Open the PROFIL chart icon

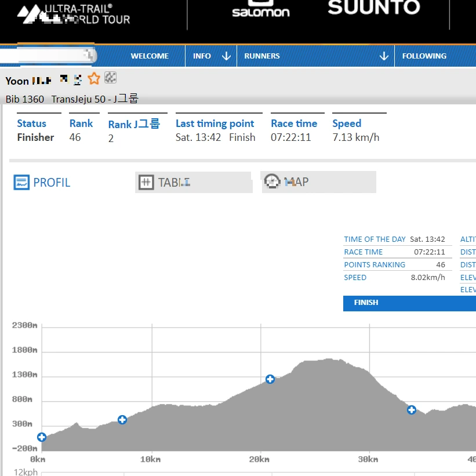coord(21,183)
